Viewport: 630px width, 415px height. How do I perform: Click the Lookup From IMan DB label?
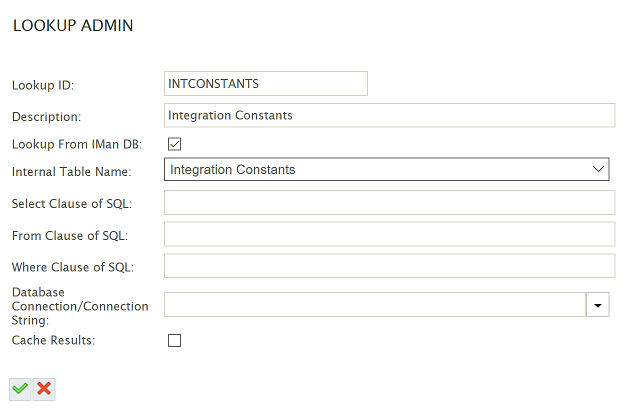click(x=77, y=144)
